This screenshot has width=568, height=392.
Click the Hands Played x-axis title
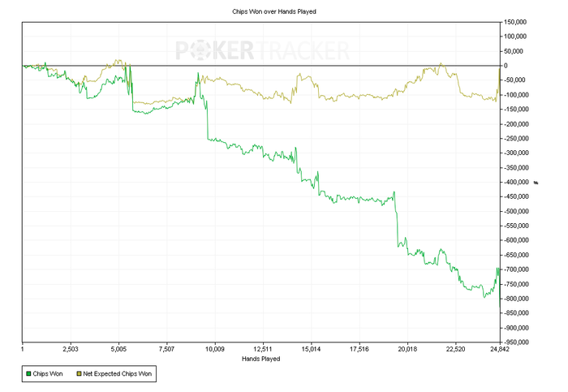(260, 359)
